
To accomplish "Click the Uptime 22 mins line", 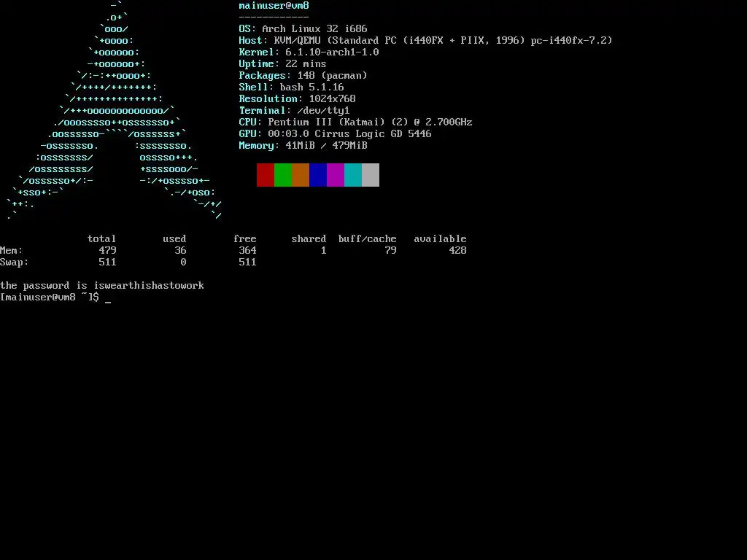I will tap(282, 64).
